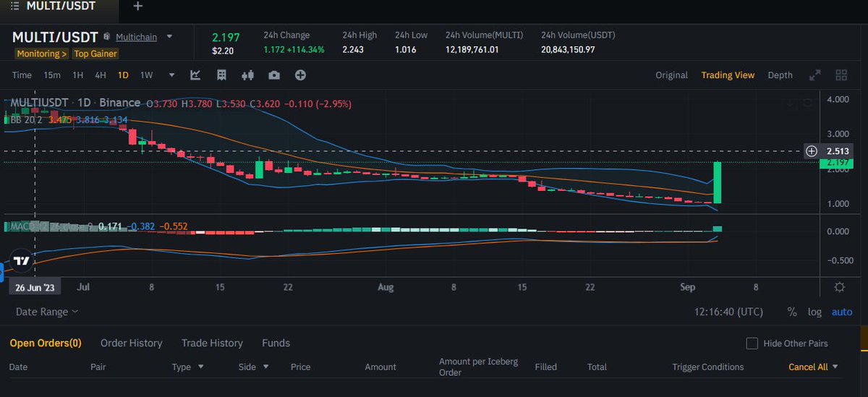Open the Side filter dropdown

[254, 367]
